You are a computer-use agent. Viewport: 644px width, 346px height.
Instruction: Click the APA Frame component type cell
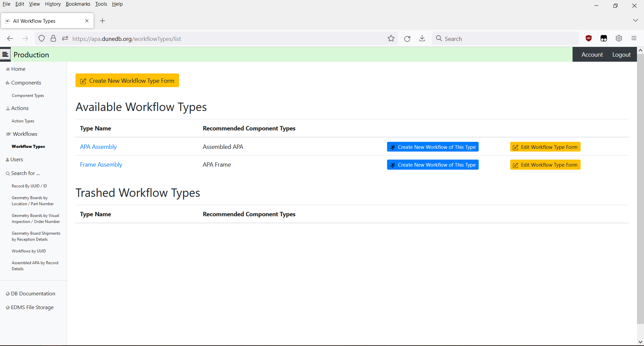point(217,165)
